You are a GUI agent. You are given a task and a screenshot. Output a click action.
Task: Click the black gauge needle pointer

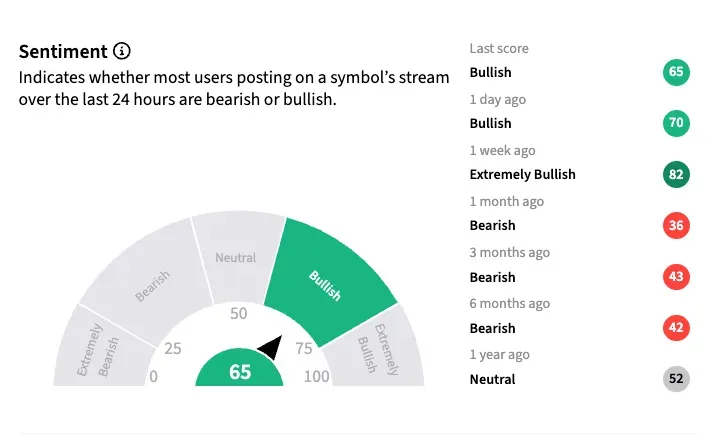tap(271, 347)
